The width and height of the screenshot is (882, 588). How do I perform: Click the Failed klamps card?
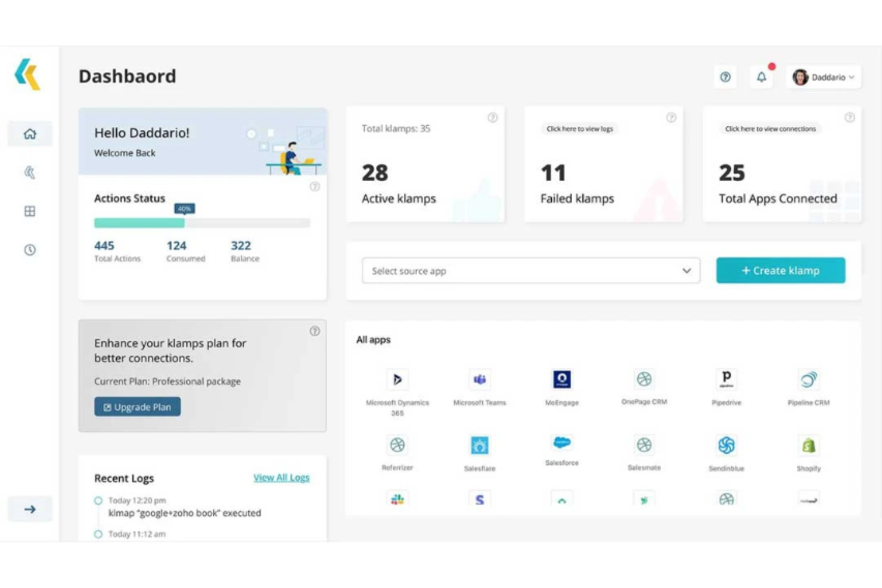point(604,164)
